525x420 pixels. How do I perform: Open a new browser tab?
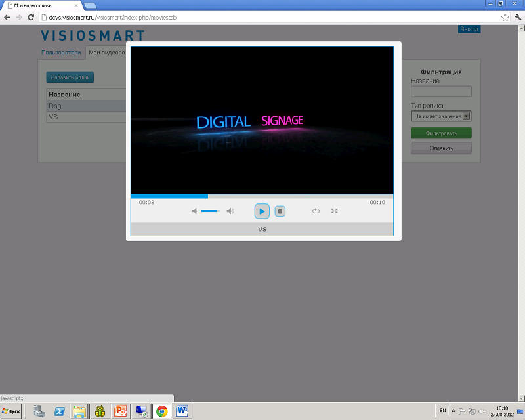pyautogui.click(x=90, y=5)
